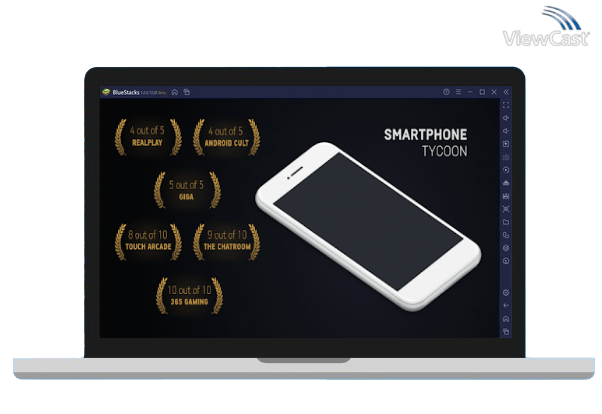The image size is (602, 414).
Task: Open the media folder icon in sidebar
Action: click(x=506, y=222)
